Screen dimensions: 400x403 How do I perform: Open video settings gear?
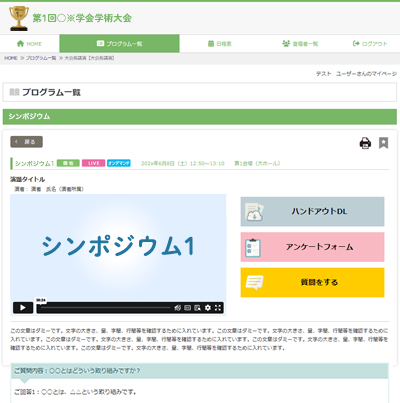[208, 308]
